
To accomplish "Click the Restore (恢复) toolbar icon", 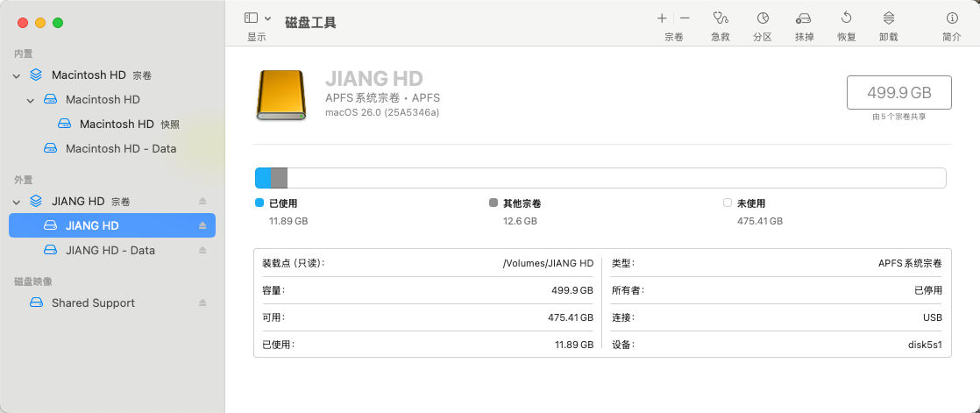I will pos(846,18).
